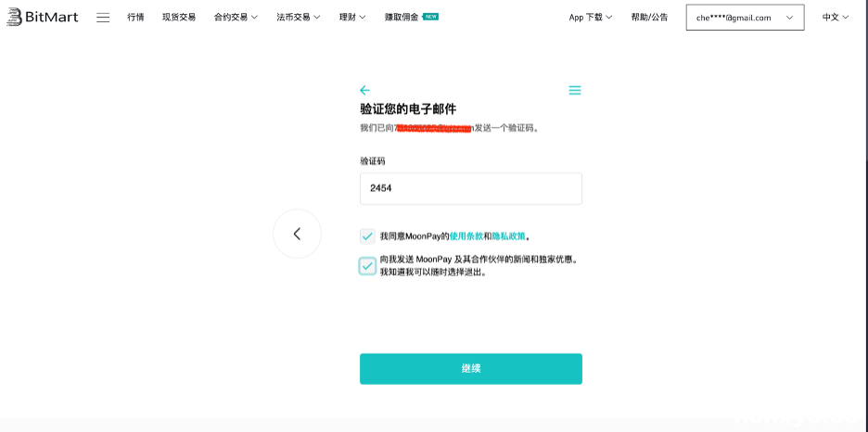Screen dimensions: 868x432
Task: Click the BitMart logo icon
Action: [x=14, y=18]
